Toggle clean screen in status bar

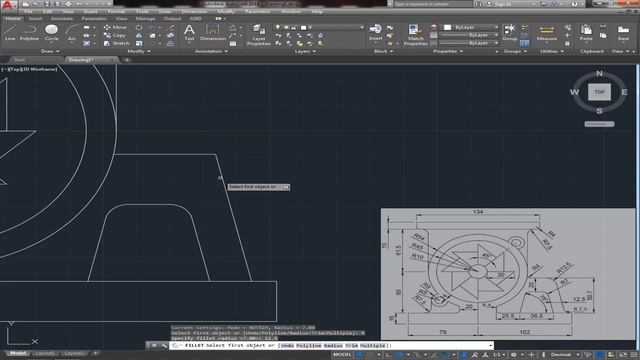tap(622, 354)
